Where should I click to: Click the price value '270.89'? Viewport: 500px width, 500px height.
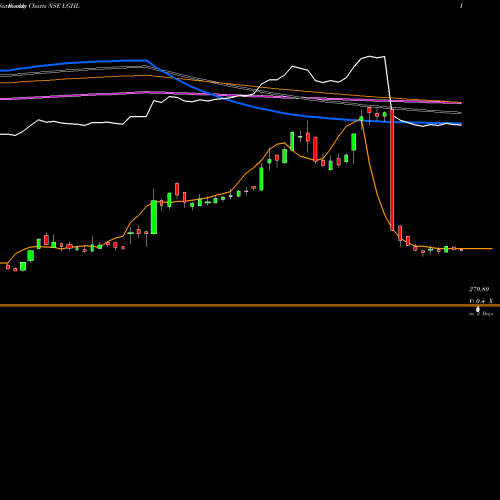pyautogui.click(x=479, y=289)
